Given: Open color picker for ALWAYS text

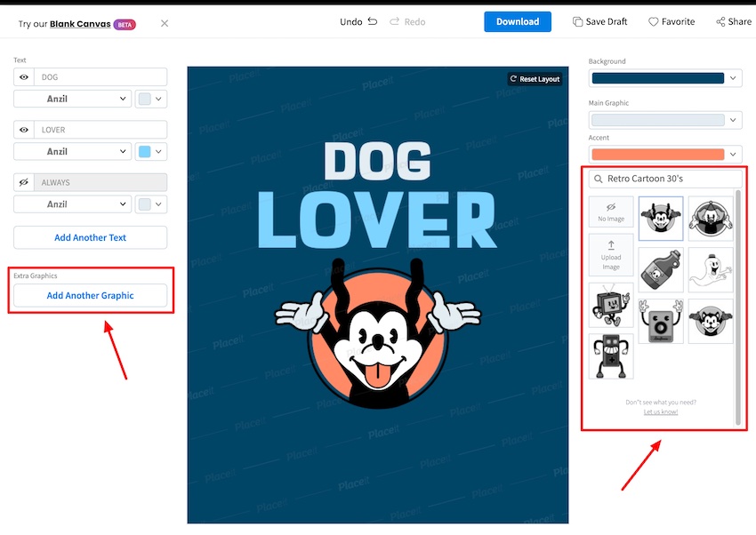Looking at the screenshot, I should (151, 204).
